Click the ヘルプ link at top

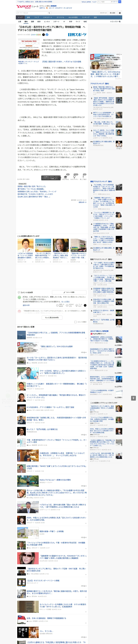point(94,2)
